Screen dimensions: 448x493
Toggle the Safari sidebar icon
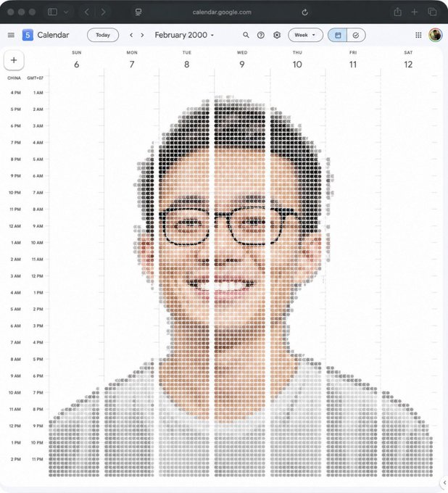(x=52, y=12)
